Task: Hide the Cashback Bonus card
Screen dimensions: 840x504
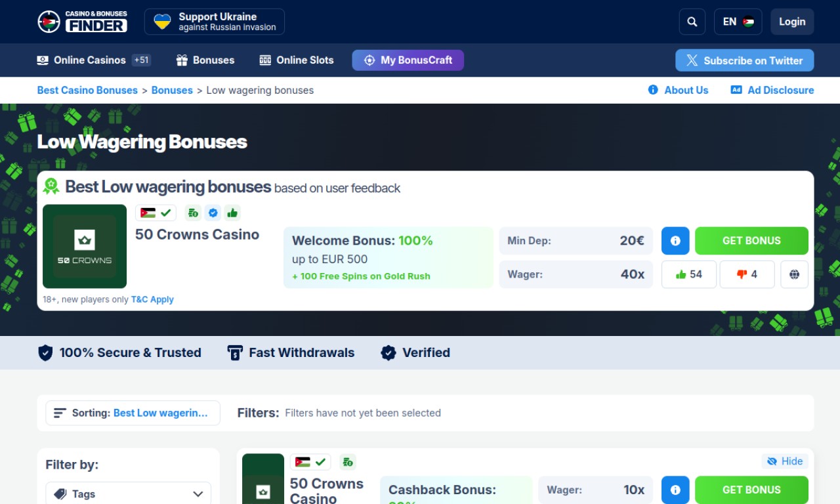Action: click(785, 461)
